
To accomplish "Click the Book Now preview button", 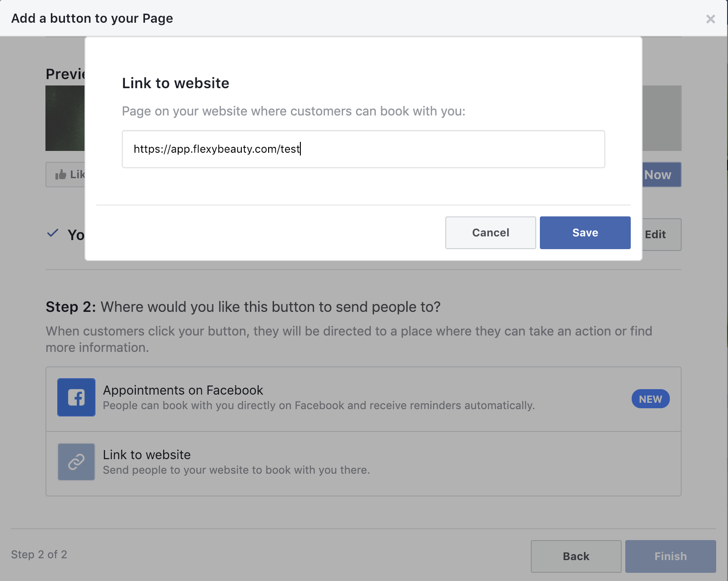I will [661, 175].
